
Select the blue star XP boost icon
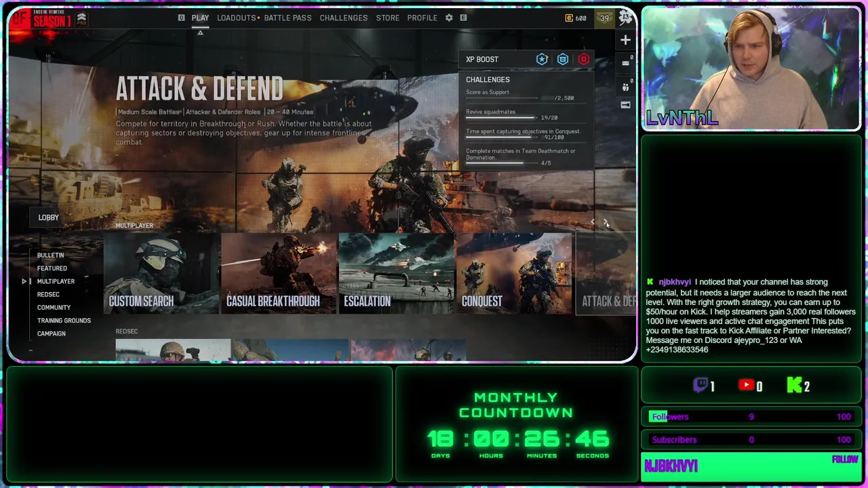542,59
